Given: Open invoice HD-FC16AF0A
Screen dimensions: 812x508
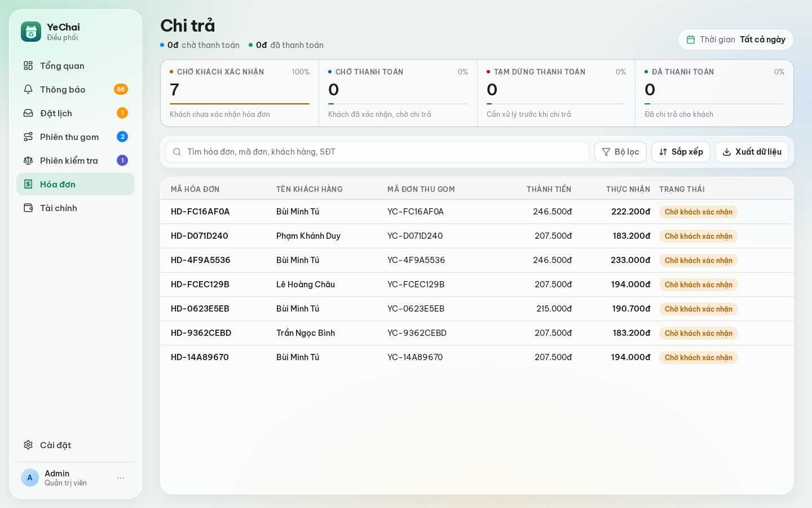Looking at the screenshot, I should (x=200, y=212).
